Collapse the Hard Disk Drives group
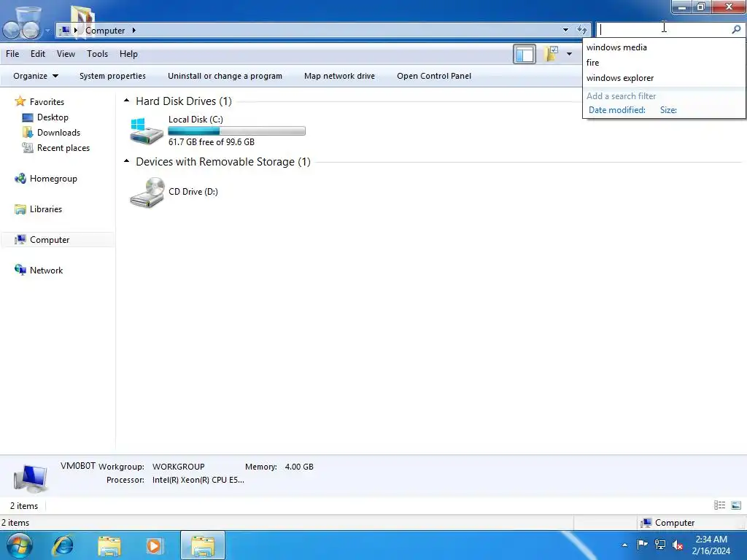Viewport: 747px width, 560px height. (x=126, y=101)
